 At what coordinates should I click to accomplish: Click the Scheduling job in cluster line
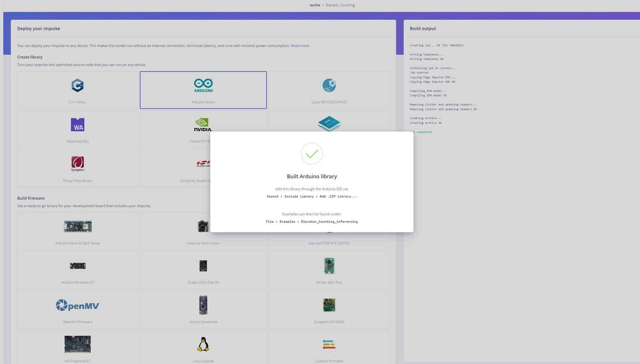tap(433, 68)
